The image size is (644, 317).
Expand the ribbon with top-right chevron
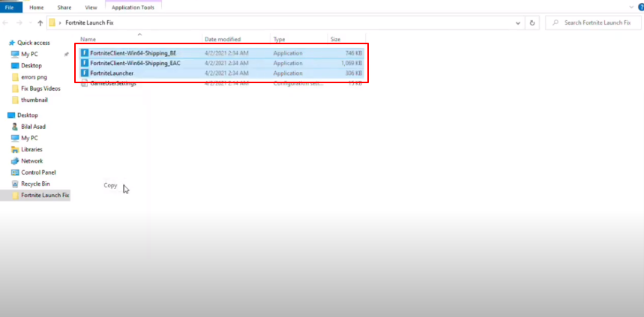point(631,7)
